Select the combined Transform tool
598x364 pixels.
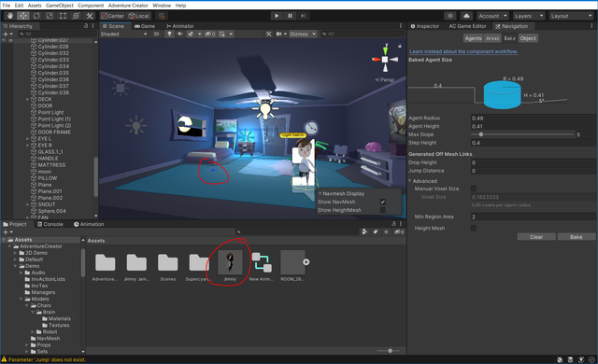point(77,16)
